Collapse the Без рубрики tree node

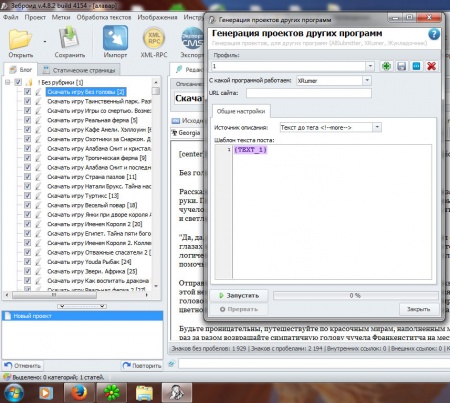point(8,82)
